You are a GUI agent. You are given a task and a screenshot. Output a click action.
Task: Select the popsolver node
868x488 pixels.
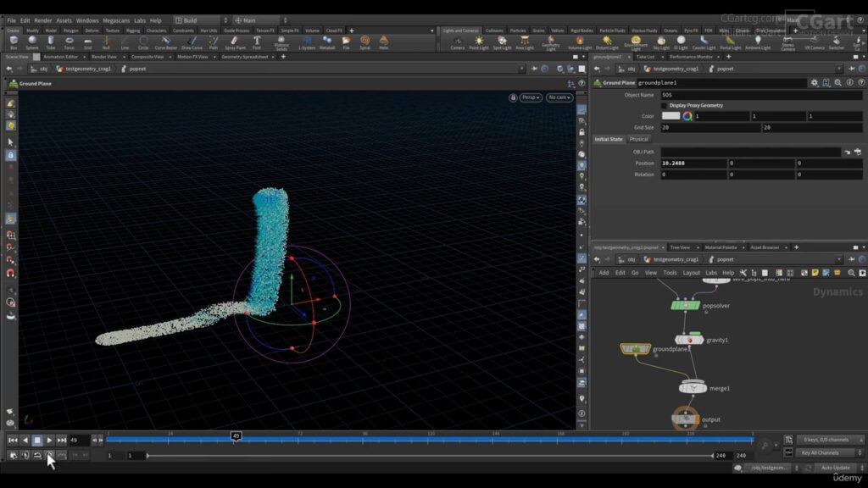[685, 305]
